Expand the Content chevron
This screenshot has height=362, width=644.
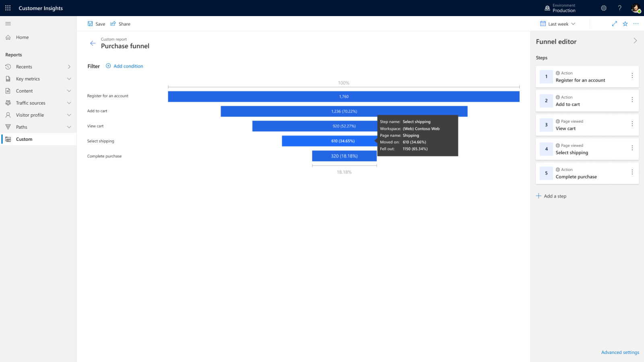(x=69, y=91)
